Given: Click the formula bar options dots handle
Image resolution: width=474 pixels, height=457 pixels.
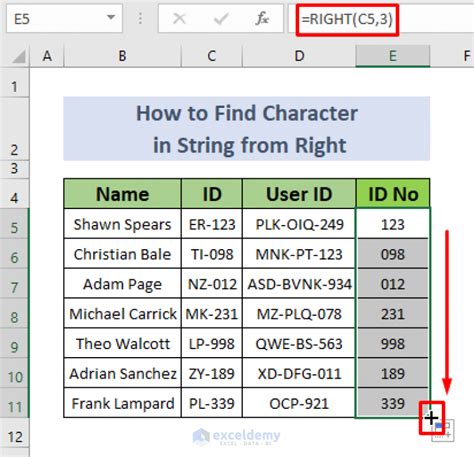Looking at the screenshot, I should [x=140, y=19].
